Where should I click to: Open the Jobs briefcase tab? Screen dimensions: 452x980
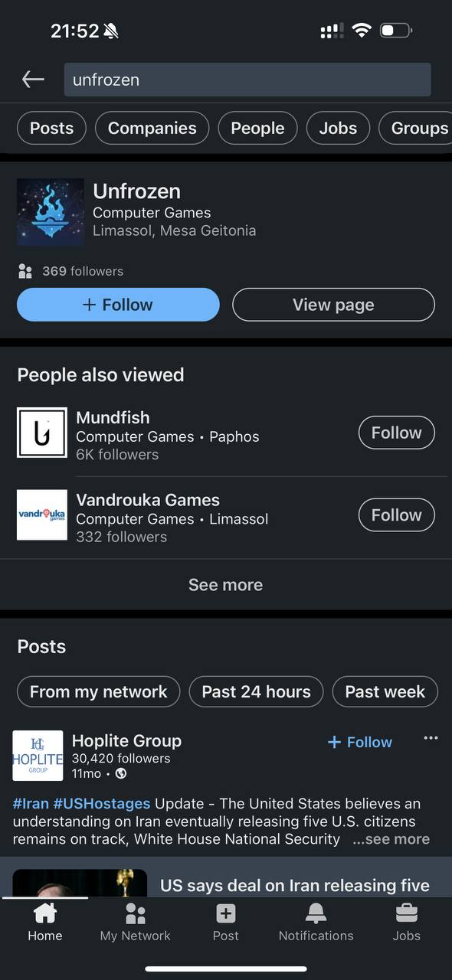[406, 922]
